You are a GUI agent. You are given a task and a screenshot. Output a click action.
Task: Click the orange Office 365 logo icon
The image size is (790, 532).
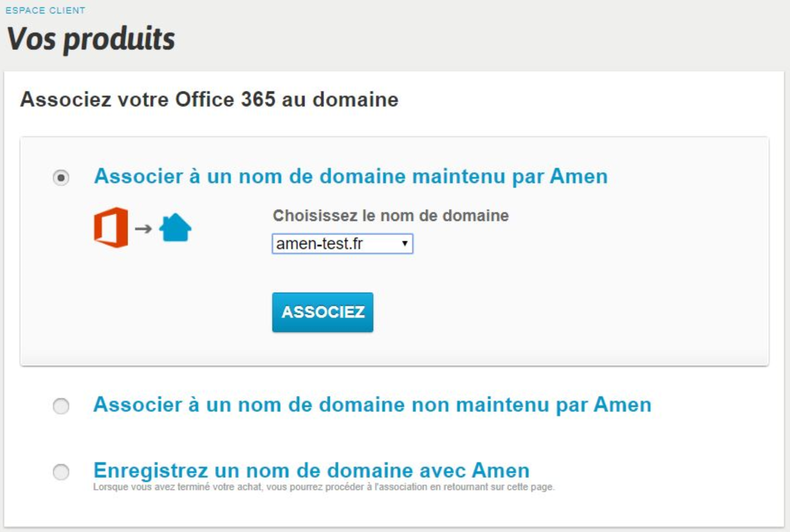coord(111,227)
